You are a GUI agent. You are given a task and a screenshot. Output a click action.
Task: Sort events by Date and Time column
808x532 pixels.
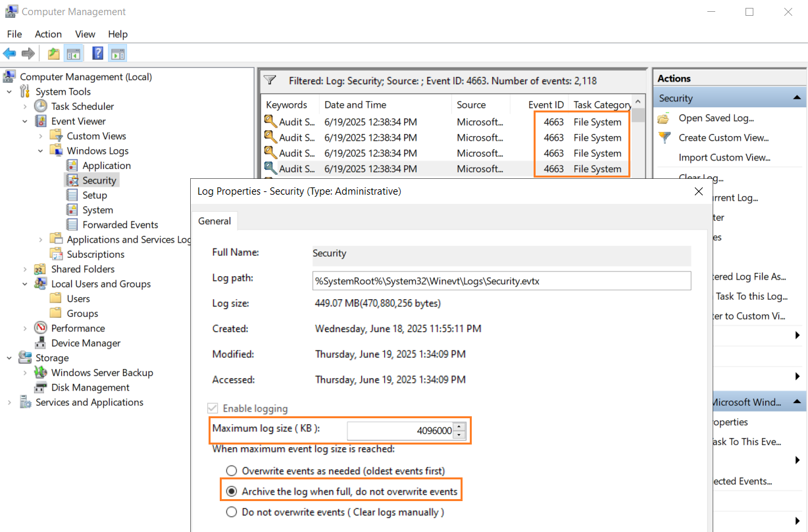(x=386, y=105)
